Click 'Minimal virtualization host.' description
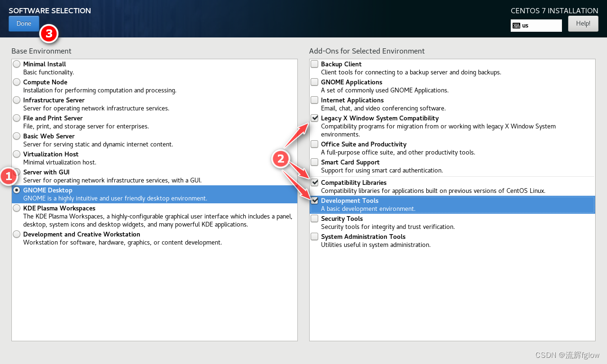607x364 pixels. pos(60,163)
